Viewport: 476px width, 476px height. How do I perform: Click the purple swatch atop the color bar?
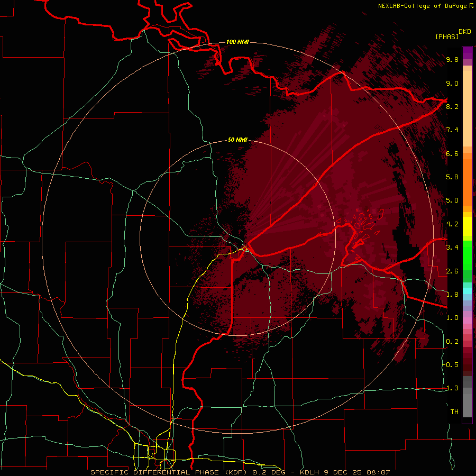pyautogui.click(x=467, y=53)
